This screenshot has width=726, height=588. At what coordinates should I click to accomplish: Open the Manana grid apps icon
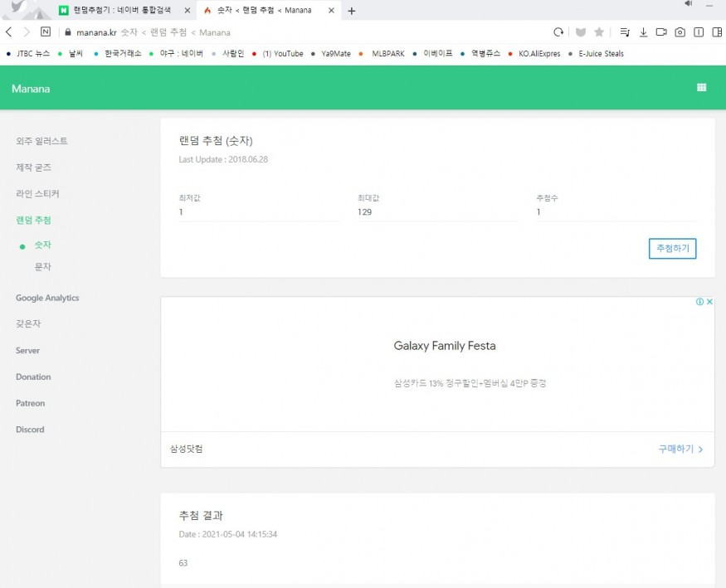701,88
